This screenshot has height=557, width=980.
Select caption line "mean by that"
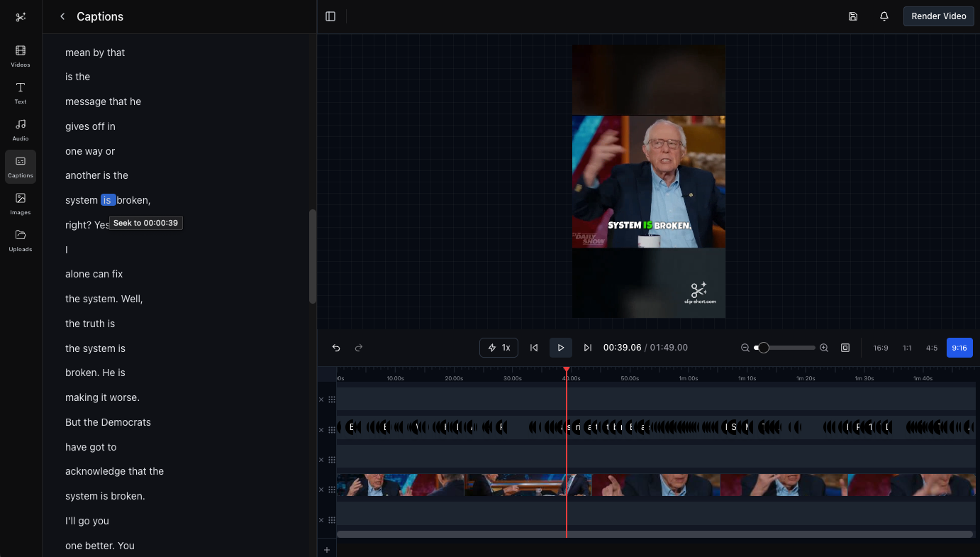pos(95,53)
